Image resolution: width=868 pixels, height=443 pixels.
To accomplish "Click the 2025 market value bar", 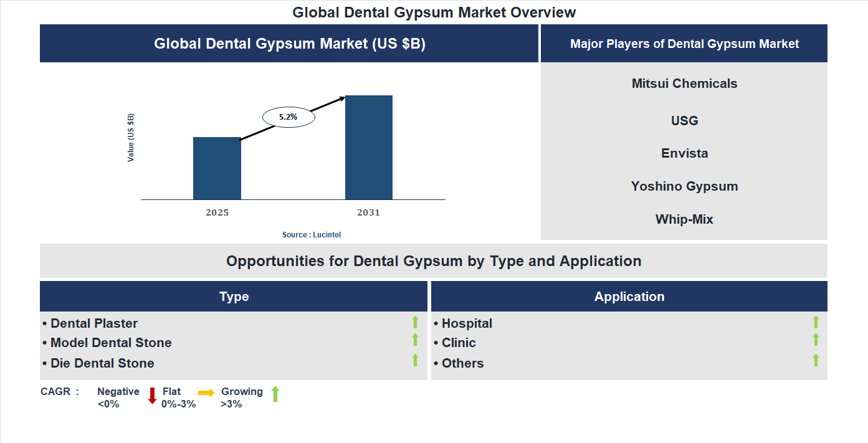I will (x=217, y=168).
